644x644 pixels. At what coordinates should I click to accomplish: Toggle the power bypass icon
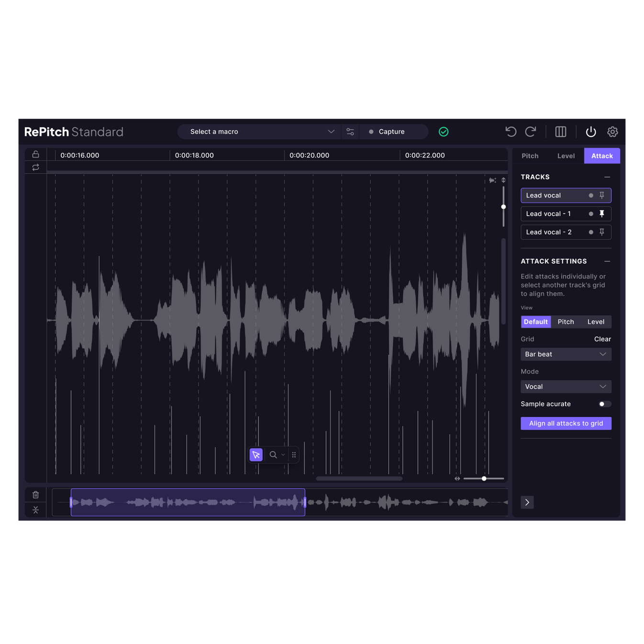pyautogui.click(x=590, y=132)
